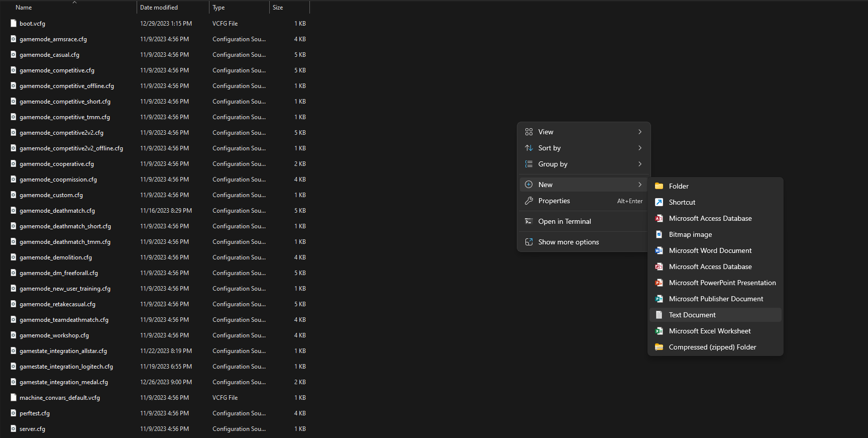Click the Bitmap image icon
The height and width of the screenshot is (438, 868).
(659, 234)
